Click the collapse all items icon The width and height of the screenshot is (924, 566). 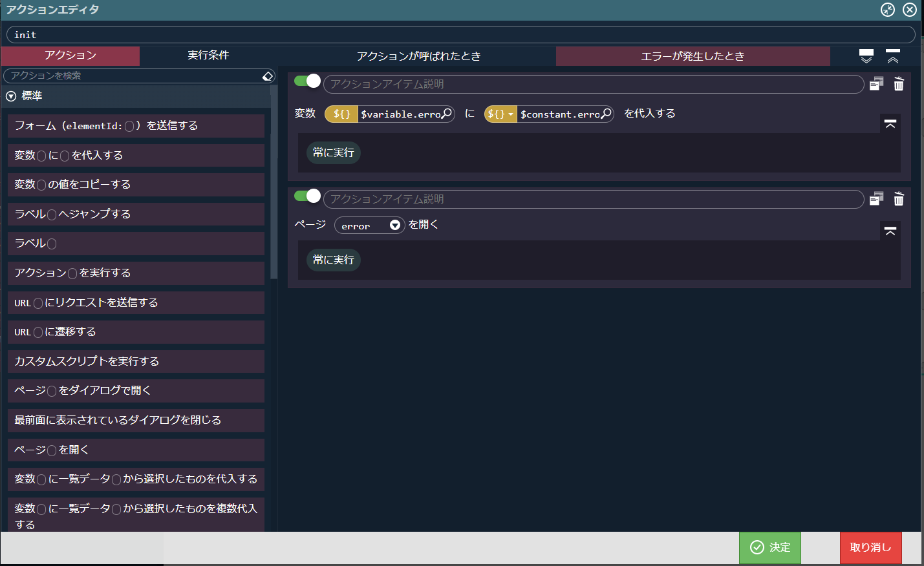893,56
